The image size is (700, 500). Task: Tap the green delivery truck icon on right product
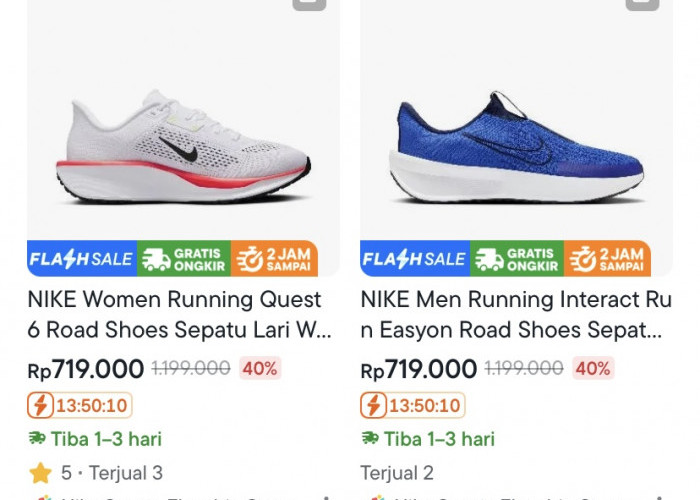pyautogui.click(x=370, y=439)
